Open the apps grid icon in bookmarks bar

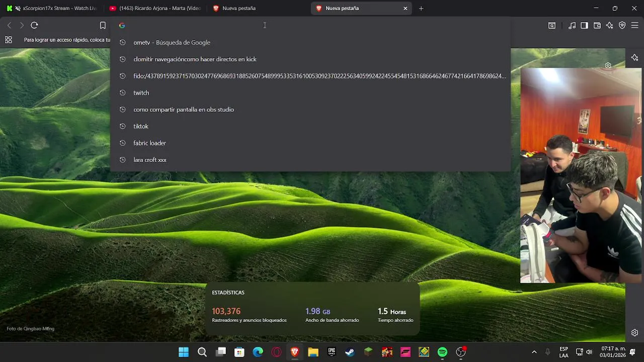[8, 40]
